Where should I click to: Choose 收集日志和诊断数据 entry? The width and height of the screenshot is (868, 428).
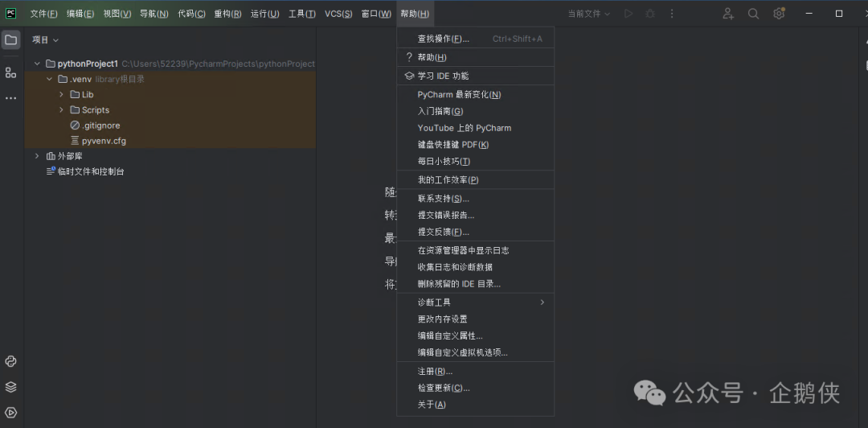click(476, 267)
